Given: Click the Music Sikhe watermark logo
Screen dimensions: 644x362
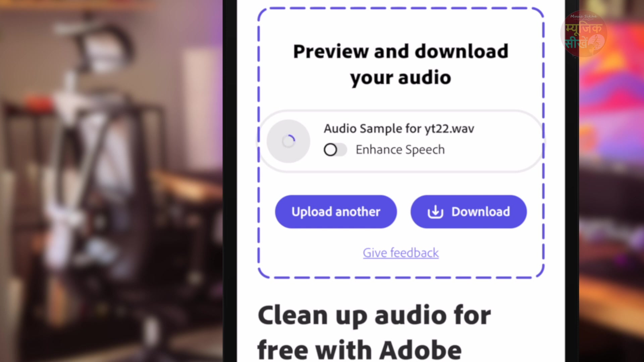Looking at the screenshot, I should click(x=584, y=34).
